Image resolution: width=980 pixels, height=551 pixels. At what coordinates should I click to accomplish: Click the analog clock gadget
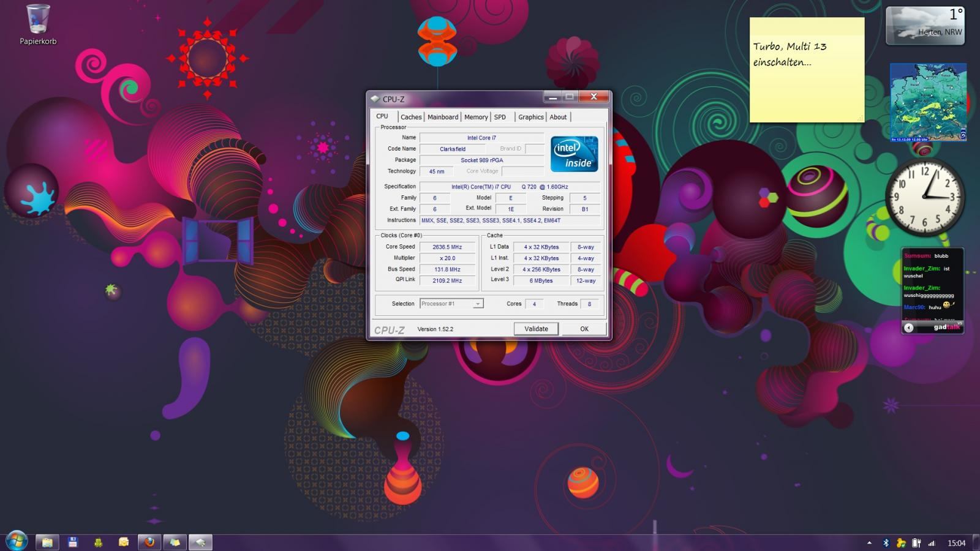click(925, 197)
